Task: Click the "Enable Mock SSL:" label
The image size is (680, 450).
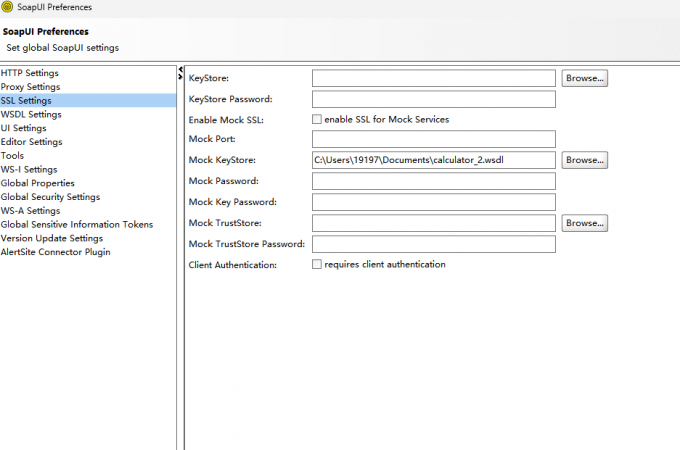Action: tap(226, 120)
